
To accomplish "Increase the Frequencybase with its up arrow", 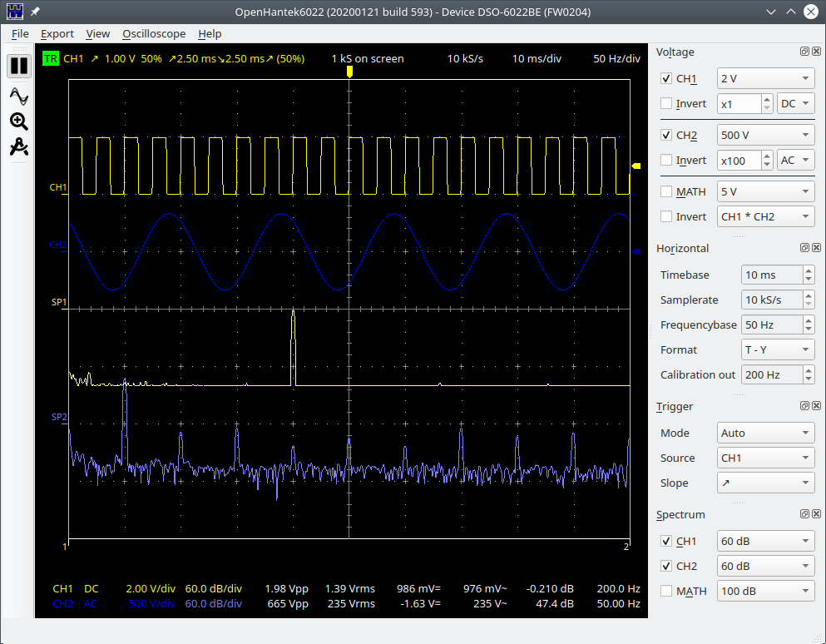I will (x=809, y=320).
